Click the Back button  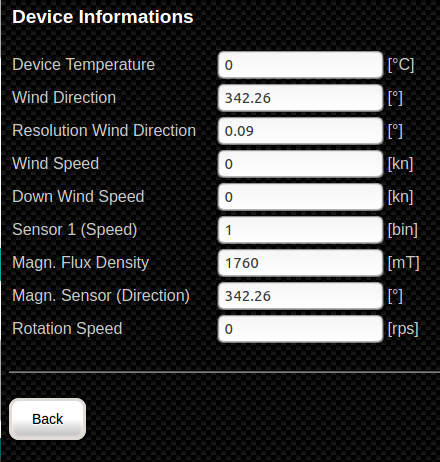coord(47,419)
